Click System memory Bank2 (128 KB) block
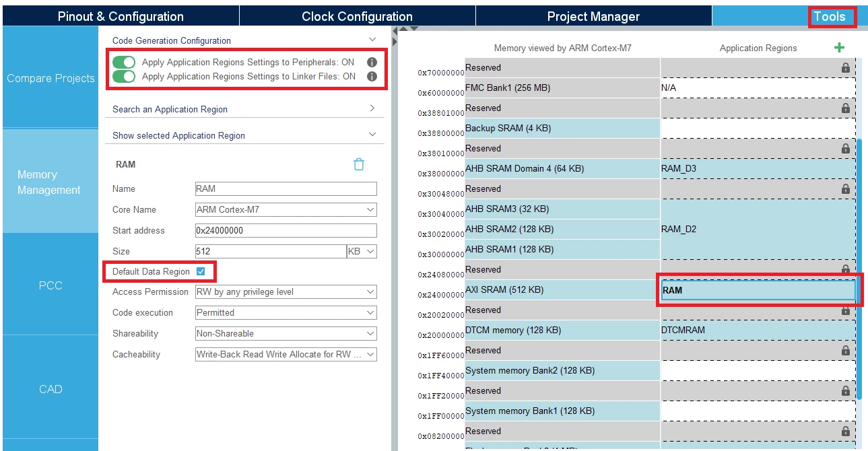The image size is (868, 451). 562,371
